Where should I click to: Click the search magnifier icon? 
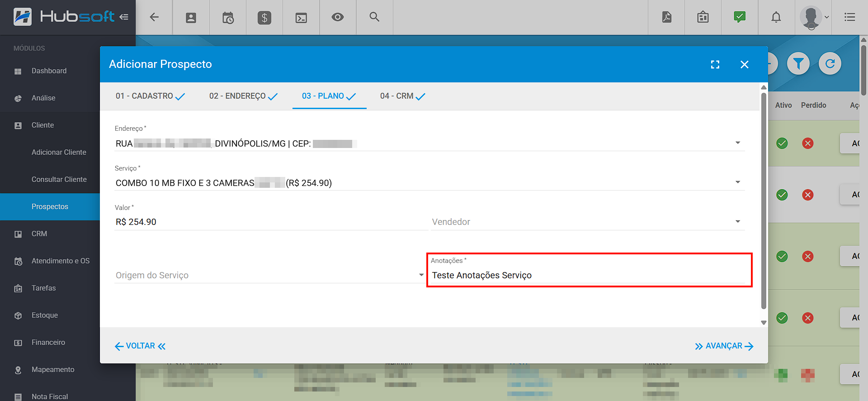point(374,17)
